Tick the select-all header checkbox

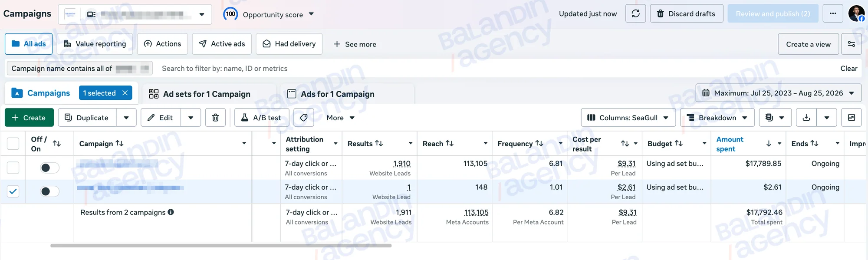coord(13,144)
